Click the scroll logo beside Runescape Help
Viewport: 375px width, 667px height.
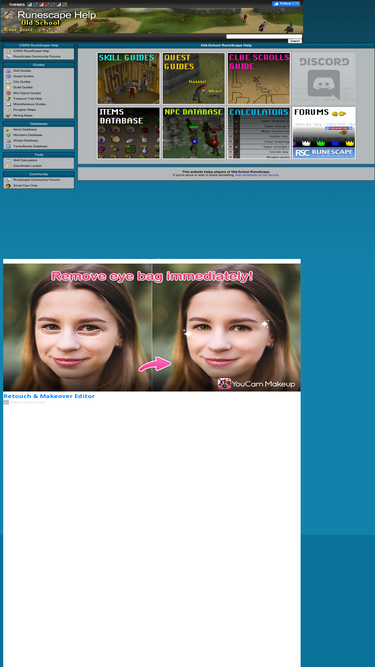coord(9,16)
